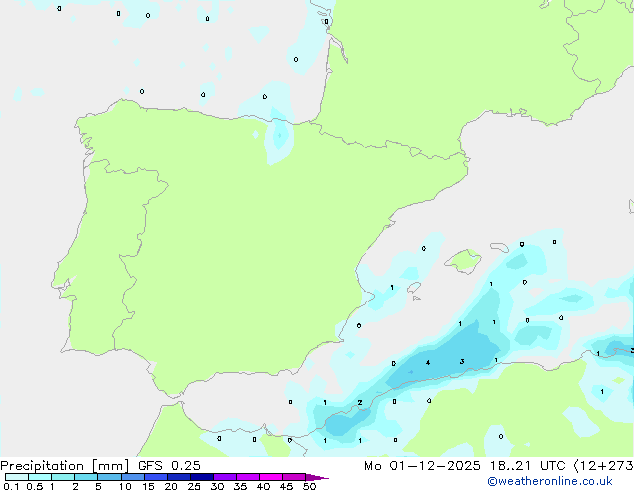Screen dimensions: 634x490
Task: Click the '18..21 UTC' time text
Action: [528, 466]
